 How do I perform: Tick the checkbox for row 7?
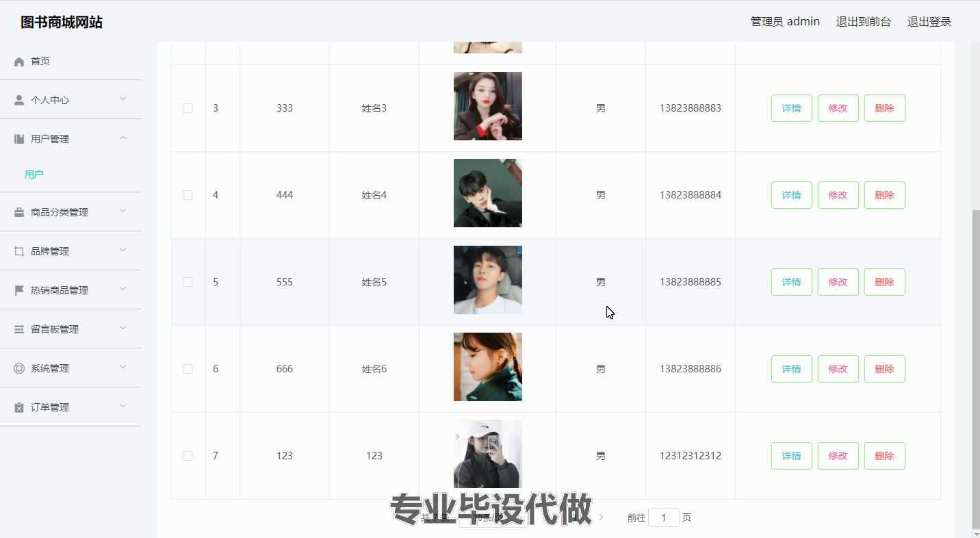coord(188,456)
